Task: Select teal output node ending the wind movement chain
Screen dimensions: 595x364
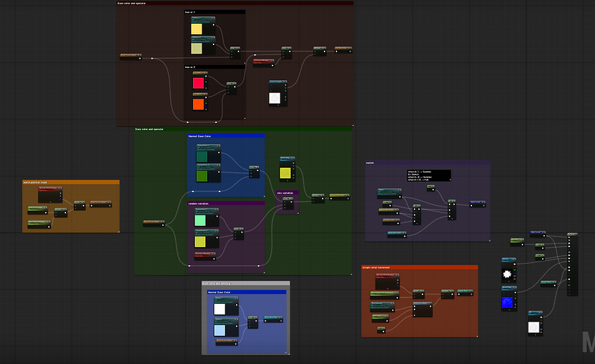Action: pos(465,293)
